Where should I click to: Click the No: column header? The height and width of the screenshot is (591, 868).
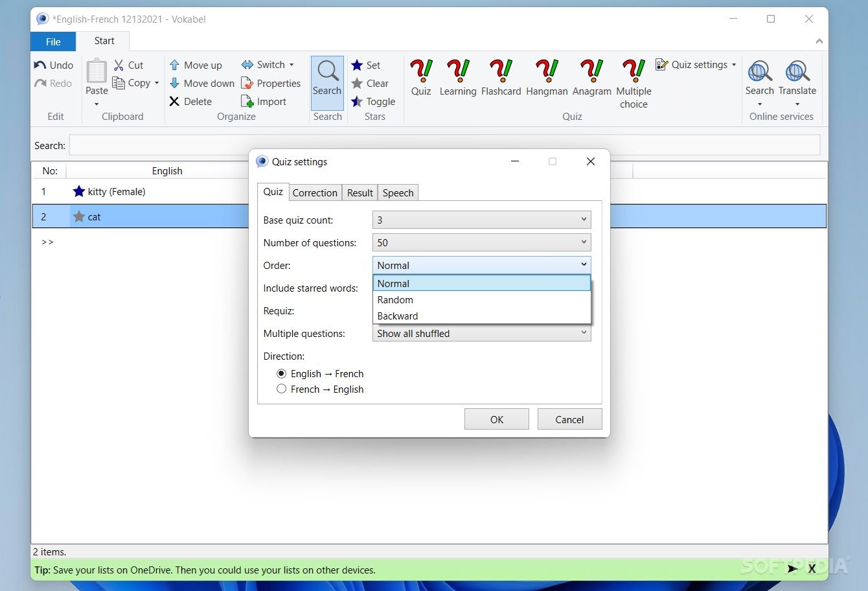coord(50,170)
